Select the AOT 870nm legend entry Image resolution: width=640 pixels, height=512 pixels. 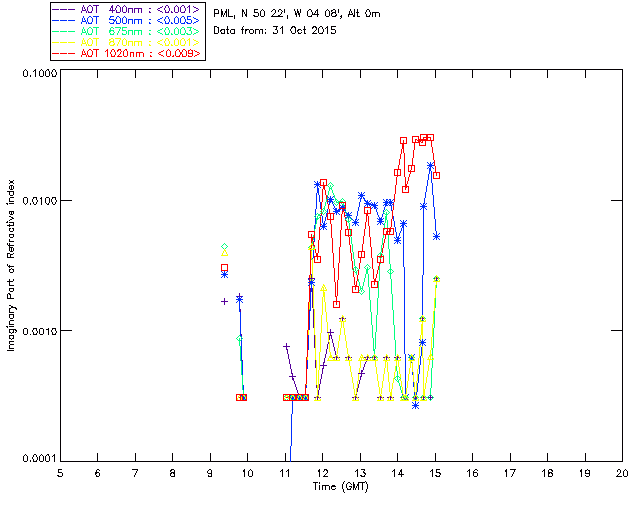click(x=127, y=42)
